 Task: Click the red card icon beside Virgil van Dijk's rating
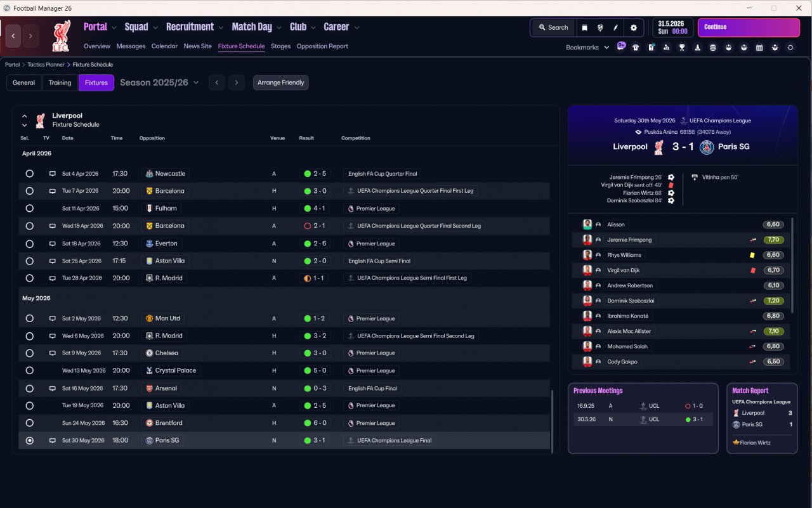pos(752,270)
